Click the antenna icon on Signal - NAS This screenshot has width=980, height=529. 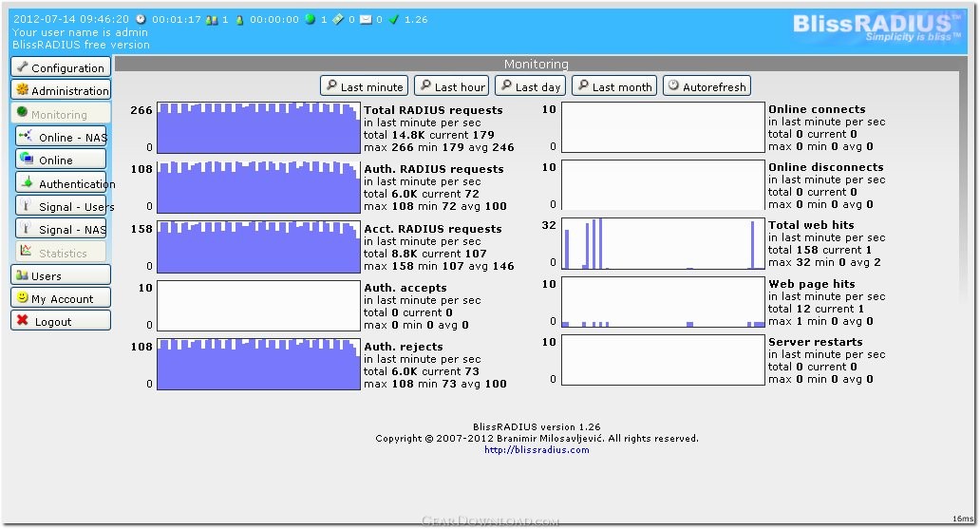tap(27, 228)
